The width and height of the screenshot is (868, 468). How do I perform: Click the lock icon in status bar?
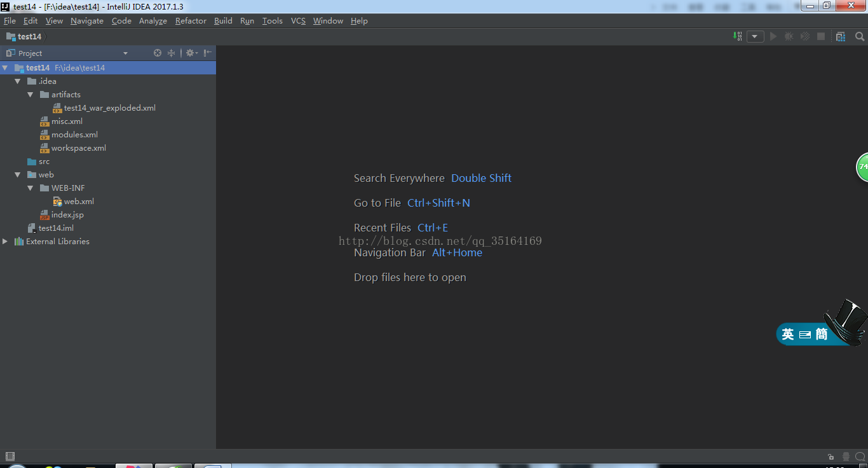(x=831, y=457)
